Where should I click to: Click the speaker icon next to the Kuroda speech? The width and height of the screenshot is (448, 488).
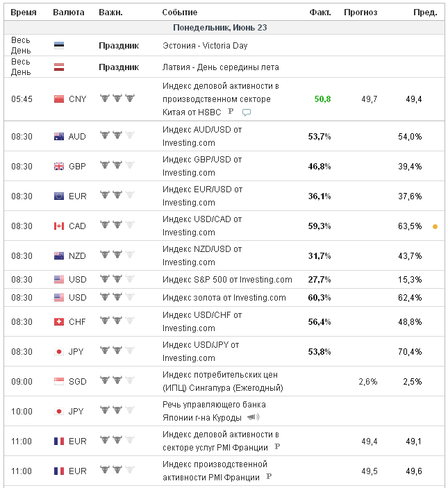click(x=253, y=417)
